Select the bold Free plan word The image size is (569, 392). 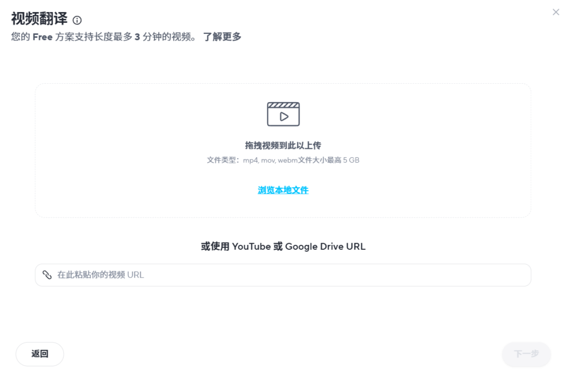pyautogui.click(x=42, y=37)
